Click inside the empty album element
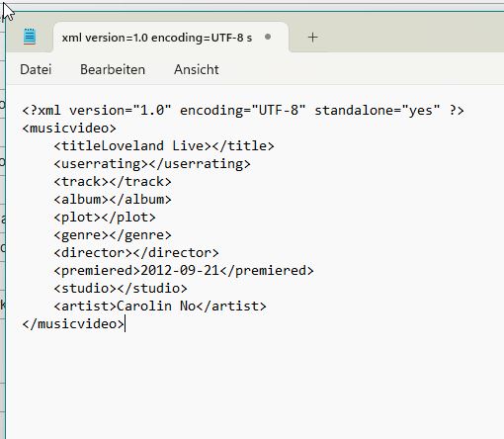This screenshot has height=439, width=504. 109,200
